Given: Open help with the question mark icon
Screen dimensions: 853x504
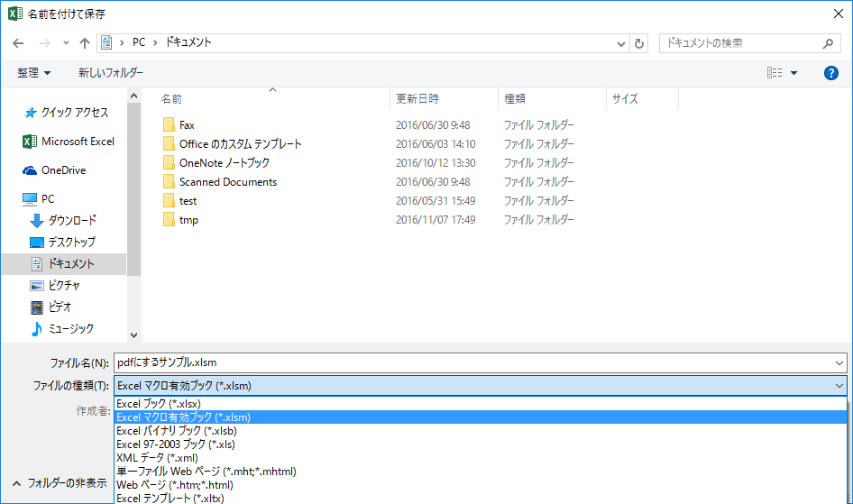Looking at the screenshot, I should click(830, 73).
